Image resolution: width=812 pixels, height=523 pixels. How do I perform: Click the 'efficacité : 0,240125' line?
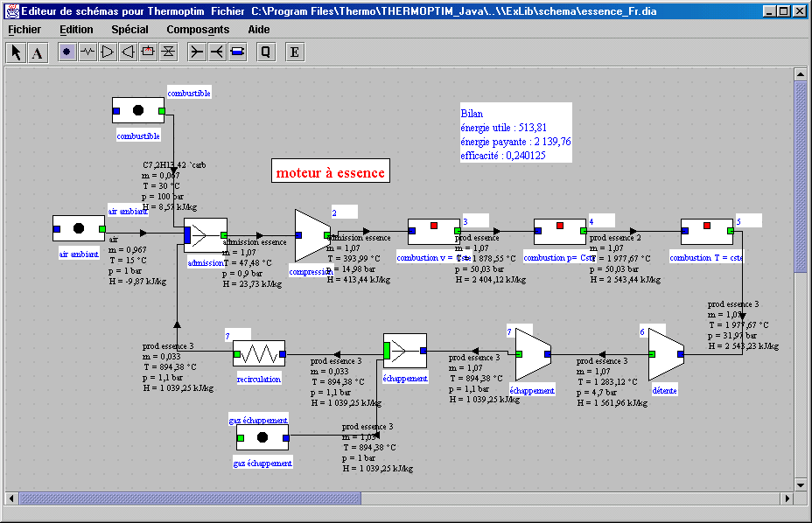click(x=503, y=156)
